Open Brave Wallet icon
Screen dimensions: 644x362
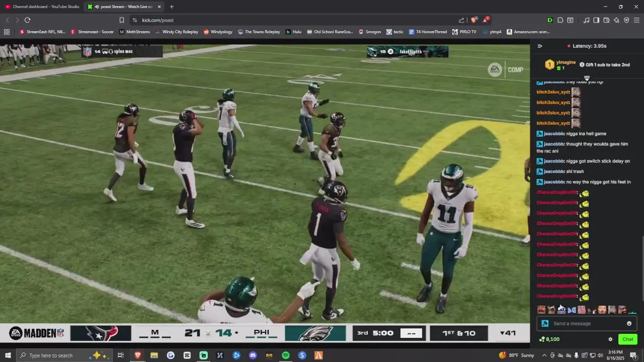coord(606,20)
